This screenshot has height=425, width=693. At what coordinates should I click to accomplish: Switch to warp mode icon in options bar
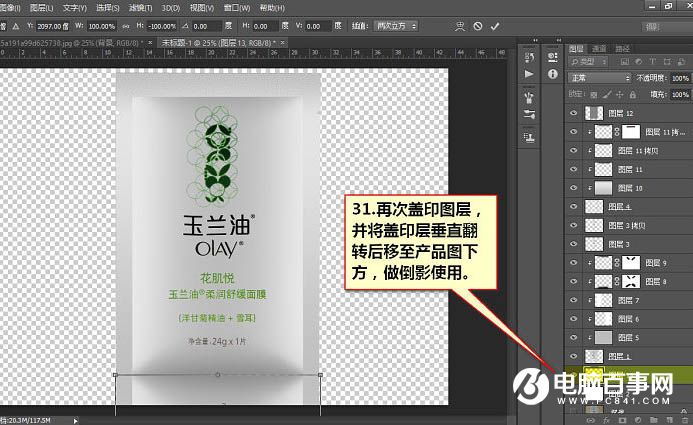(460, 27)
